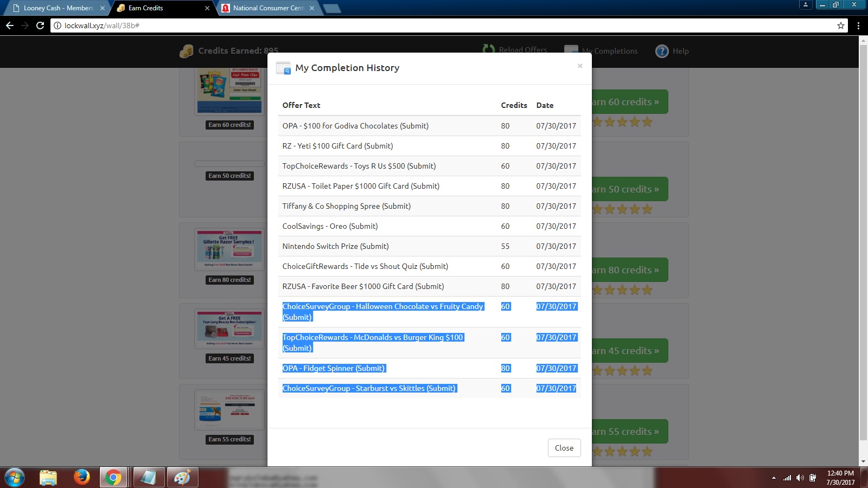This screenshot has width=868, height=488.
Task: Open the Windows Start menu
Action: tap(15, 478)
